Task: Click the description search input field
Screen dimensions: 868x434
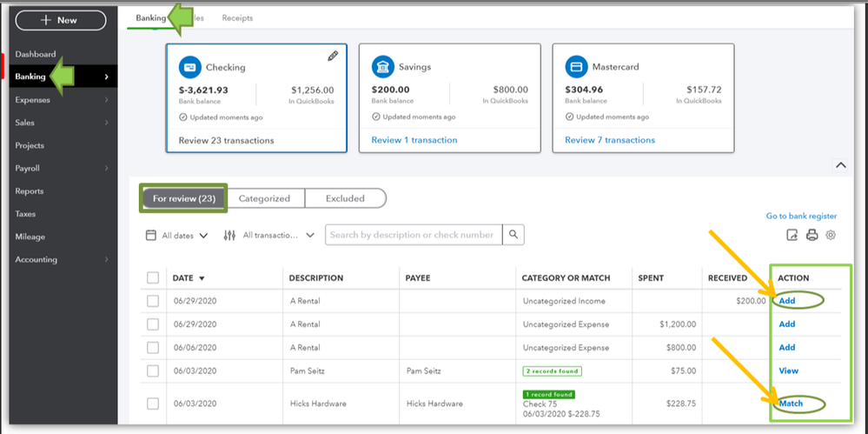Action: [x=412, y=235]
